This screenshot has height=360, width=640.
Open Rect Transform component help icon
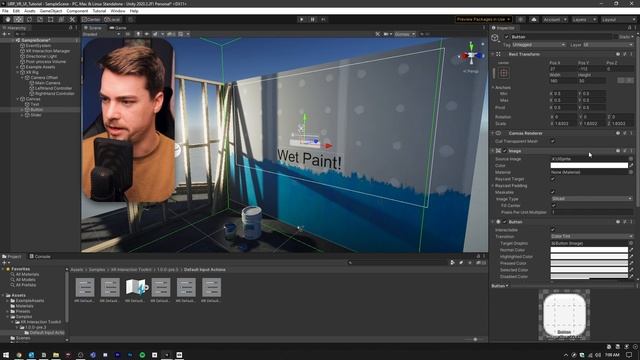(x=618, y=54)
